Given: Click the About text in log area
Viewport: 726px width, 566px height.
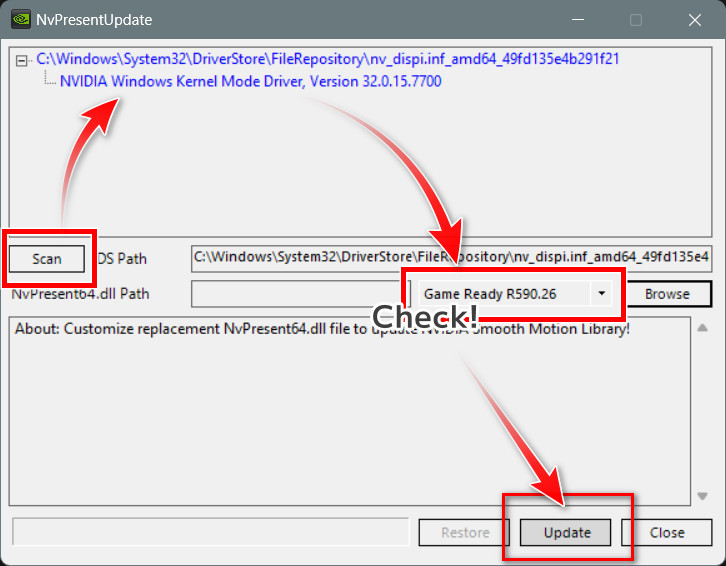Looking at the screenshot, I should [322, 328].
